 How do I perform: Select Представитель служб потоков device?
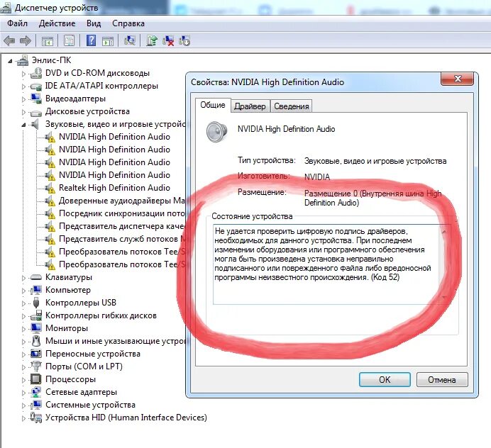pos(121,239)
